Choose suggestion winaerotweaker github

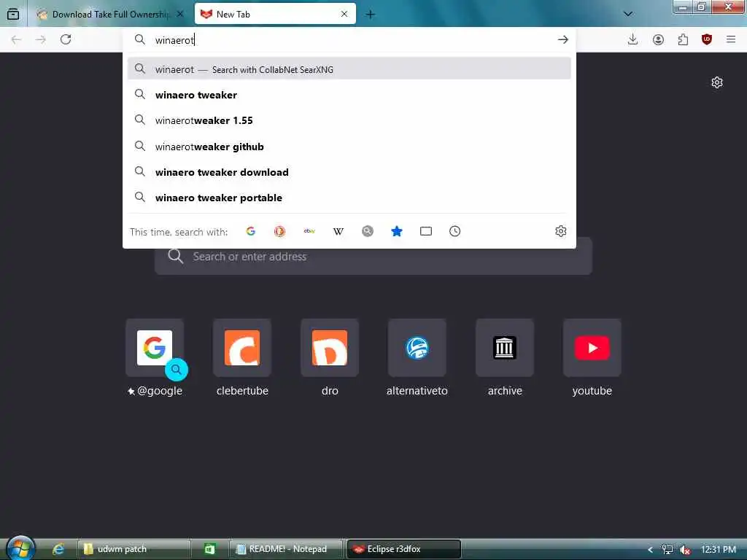coord(349,147)
